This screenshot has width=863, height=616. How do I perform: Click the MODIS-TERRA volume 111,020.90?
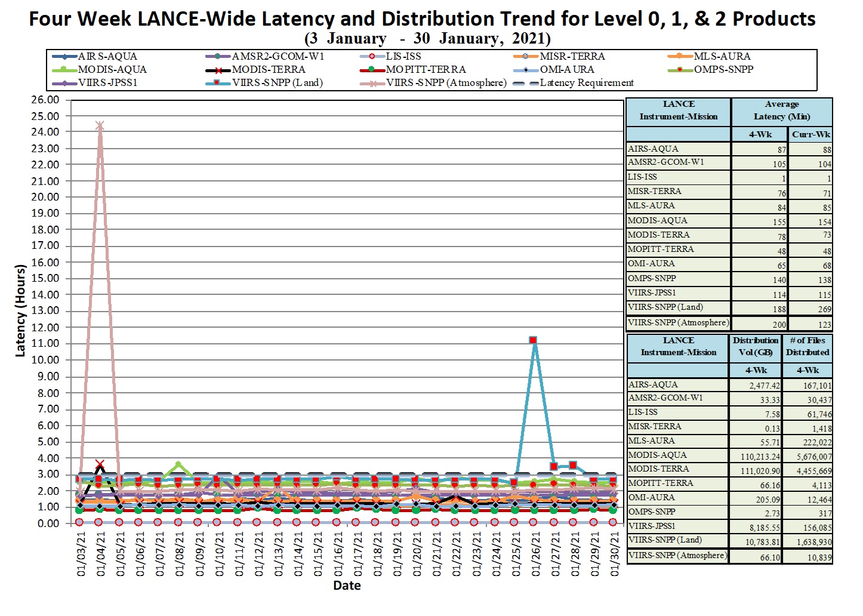(x=760, y=471)
